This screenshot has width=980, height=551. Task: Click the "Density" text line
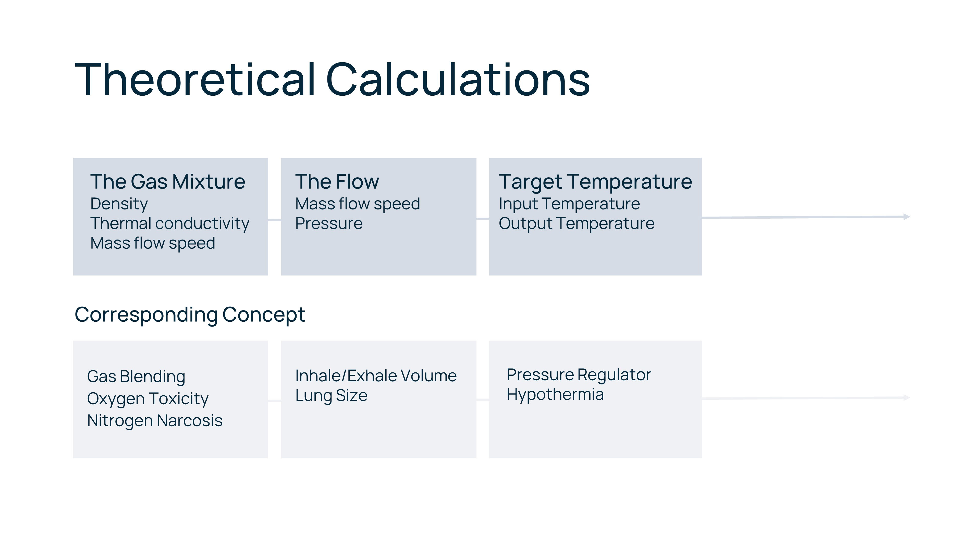[119, 204]
